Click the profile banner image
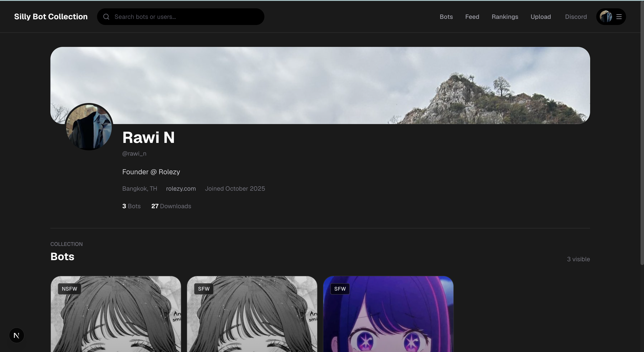Image resolution: width=644 pixels, height=352 pixels. (x=320, y=85)
